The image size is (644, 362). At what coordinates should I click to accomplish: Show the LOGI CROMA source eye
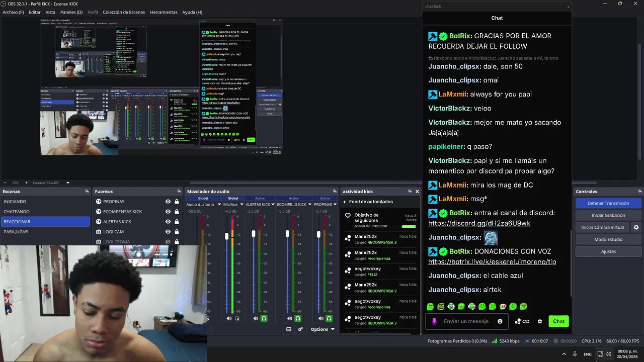[168, 242]
